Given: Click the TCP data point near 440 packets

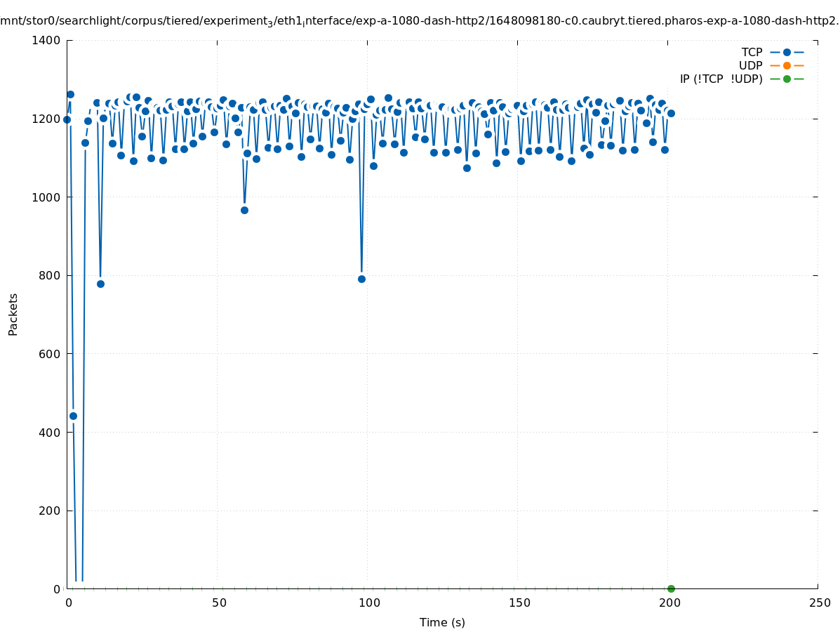Looking at the screenshot, I should [x=73, y=416].
